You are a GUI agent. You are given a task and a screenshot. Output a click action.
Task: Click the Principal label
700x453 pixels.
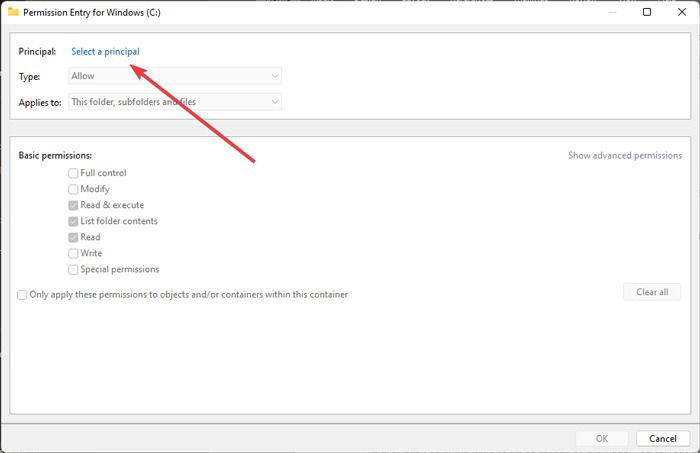coord(38,52)
